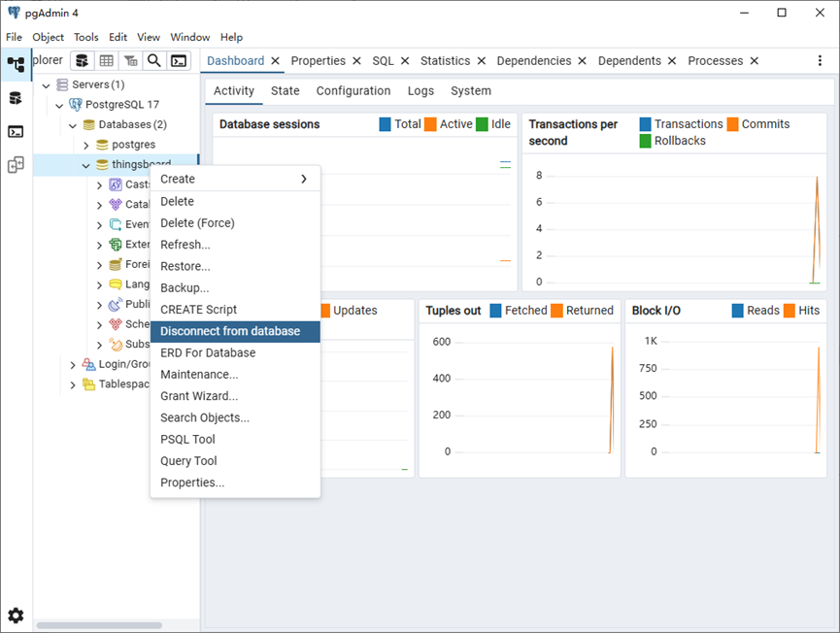The height and width of the screenshot is (633, 840).
Task: Choose Backup... from context menu
Action: pyautogui.click(x=235, y=287)
